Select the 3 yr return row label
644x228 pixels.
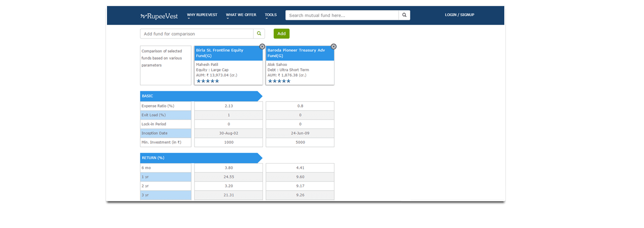[x=165, y=195]
